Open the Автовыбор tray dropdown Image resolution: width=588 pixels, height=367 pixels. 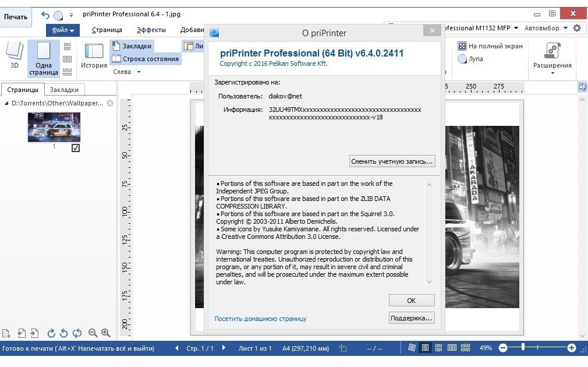(546, 28)
